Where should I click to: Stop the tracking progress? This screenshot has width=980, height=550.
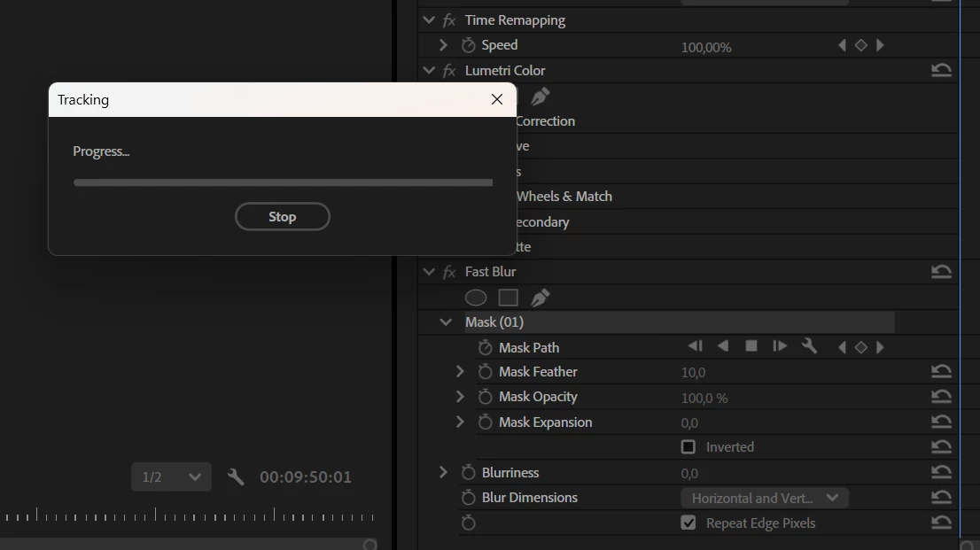pos(283,216)
